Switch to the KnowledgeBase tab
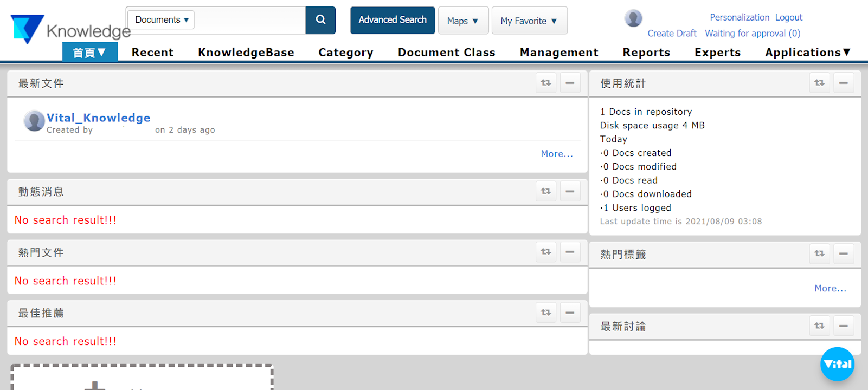Viewport: 868px width, 390px height. (x=246, y=53)
